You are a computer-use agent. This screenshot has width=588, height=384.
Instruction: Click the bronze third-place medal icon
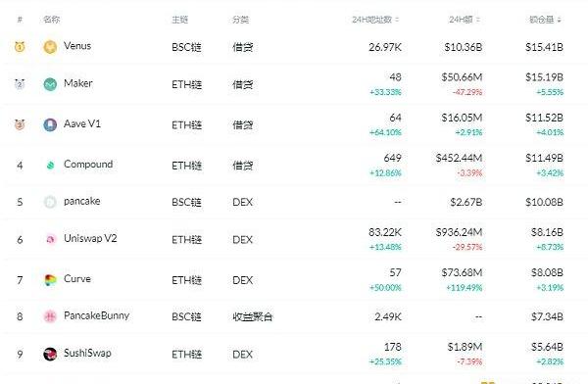point(20,124)
